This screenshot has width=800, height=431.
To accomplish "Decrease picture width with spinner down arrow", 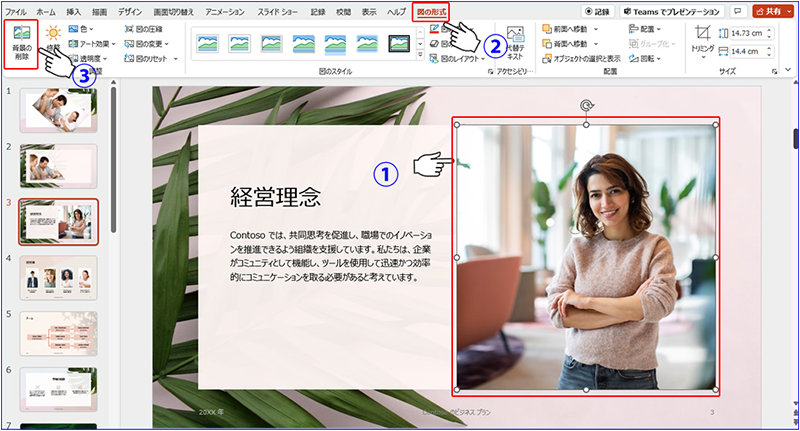I will tap(769, 55).
